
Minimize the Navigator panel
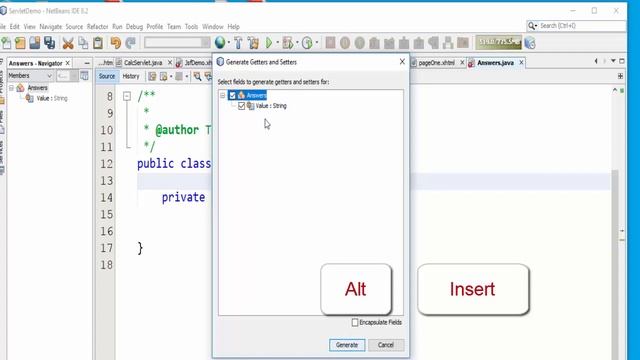[87, 63]
